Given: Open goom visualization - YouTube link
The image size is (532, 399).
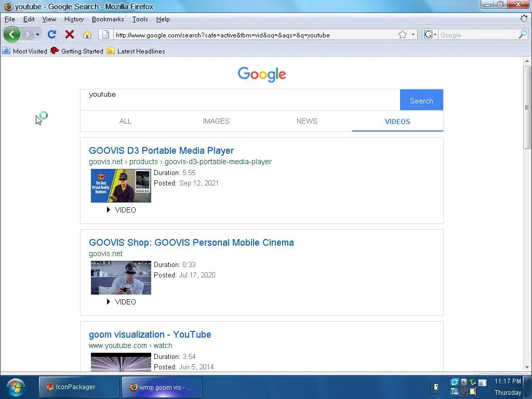Looking at the screenshot, I should [x=150, y=335].
